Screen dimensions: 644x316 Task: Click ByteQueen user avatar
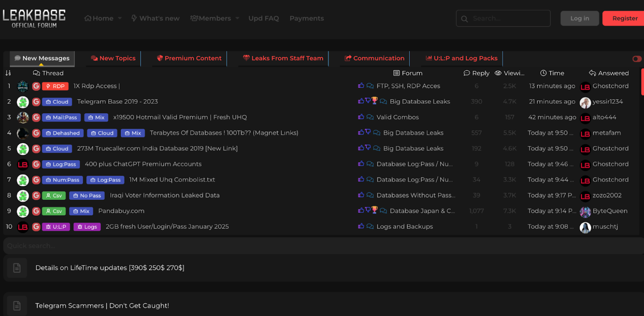[x=585, y=212]
